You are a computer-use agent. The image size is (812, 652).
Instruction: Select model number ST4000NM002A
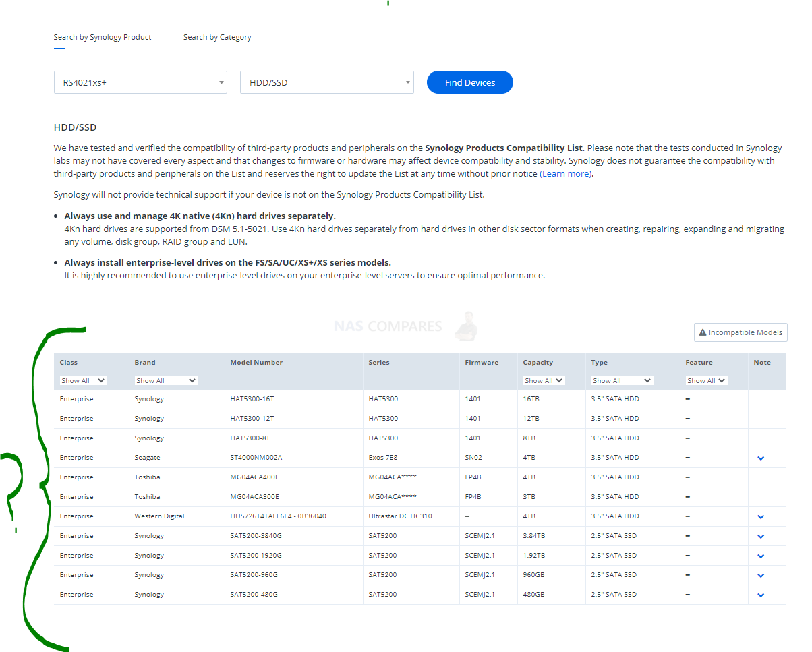(x=256, y=458)
